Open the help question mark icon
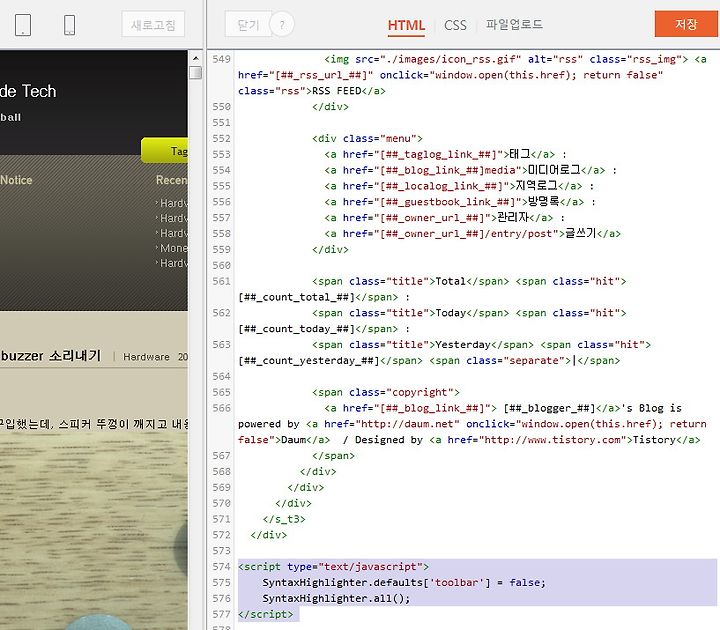The width and height of the screenshot is (720, 630). (282, 24)
